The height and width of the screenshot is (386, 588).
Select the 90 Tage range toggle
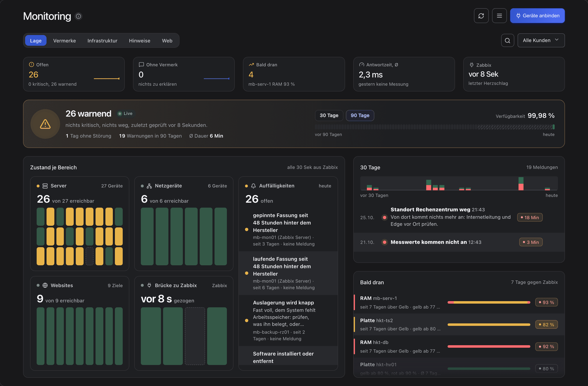[x=360, y=115]
